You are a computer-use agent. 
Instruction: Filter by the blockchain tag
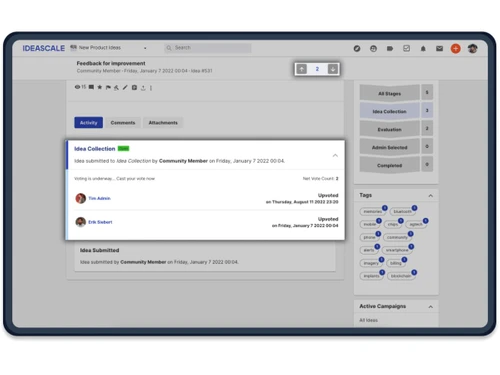[x=401, y=276]
